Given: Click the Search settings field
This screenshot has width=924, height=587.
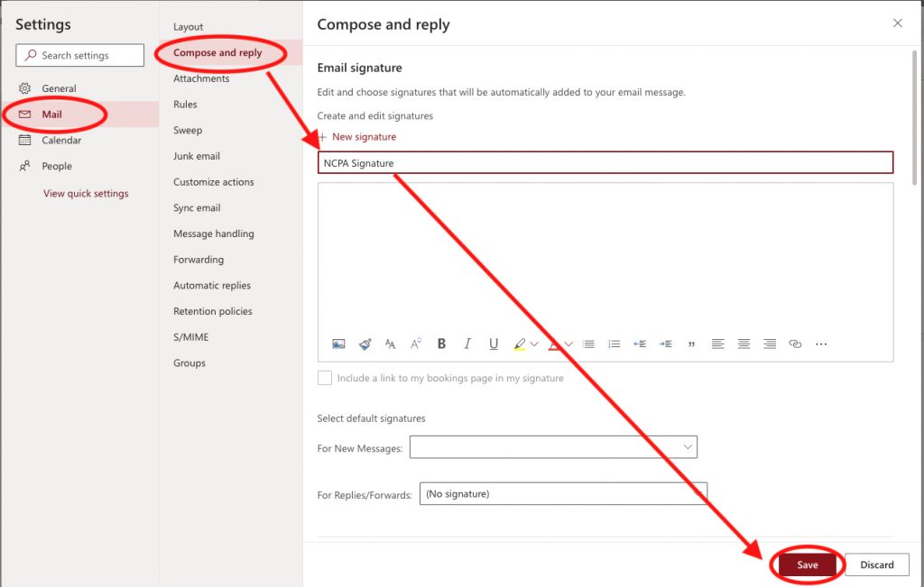Looking at the screenshot, I should [80, 55].
